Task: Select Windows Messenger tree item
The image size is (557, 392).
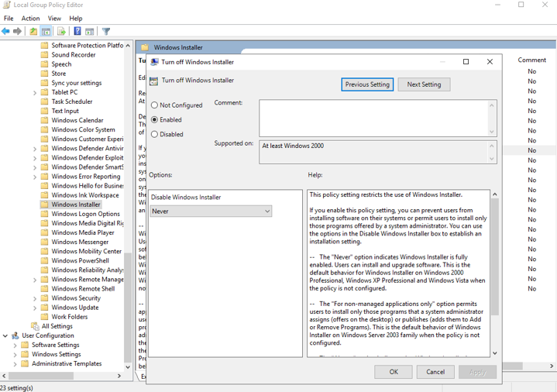Action: [x=80, y=242]
